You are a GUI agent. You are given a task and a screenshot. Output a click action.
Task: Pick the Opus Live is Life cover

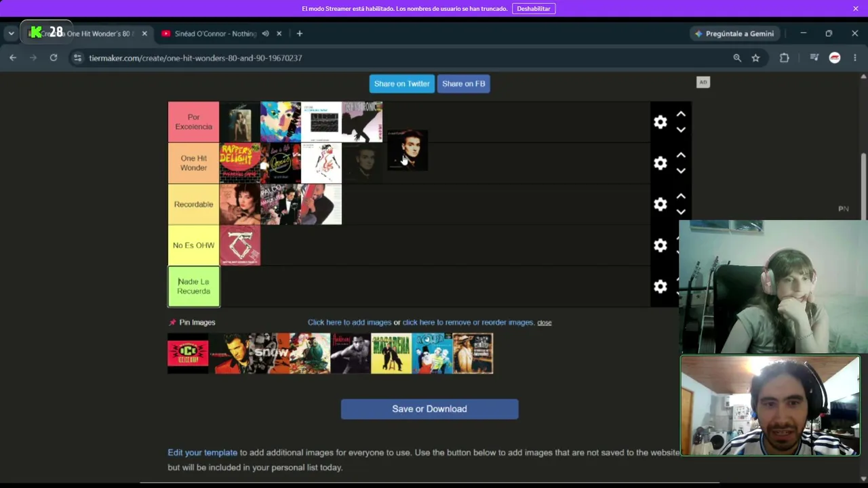point(281,163)
